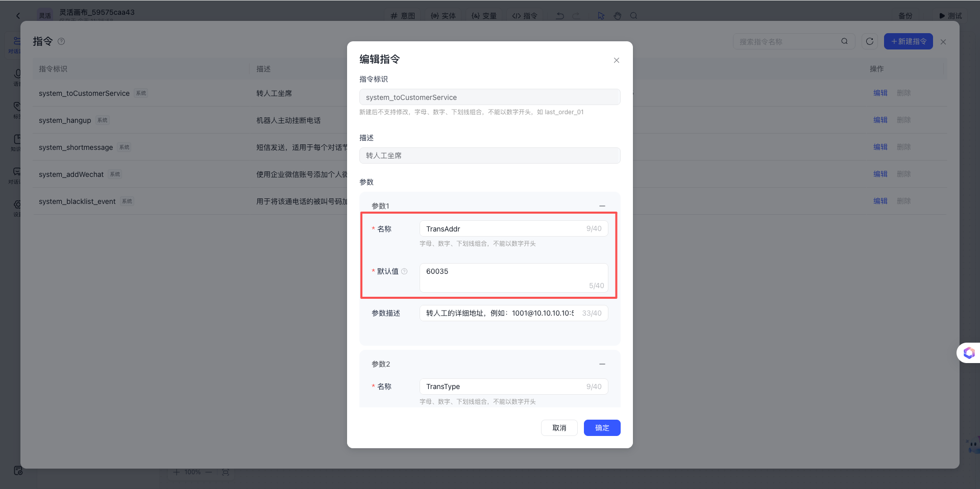Click the 取消 button

(x=559, y=428)
